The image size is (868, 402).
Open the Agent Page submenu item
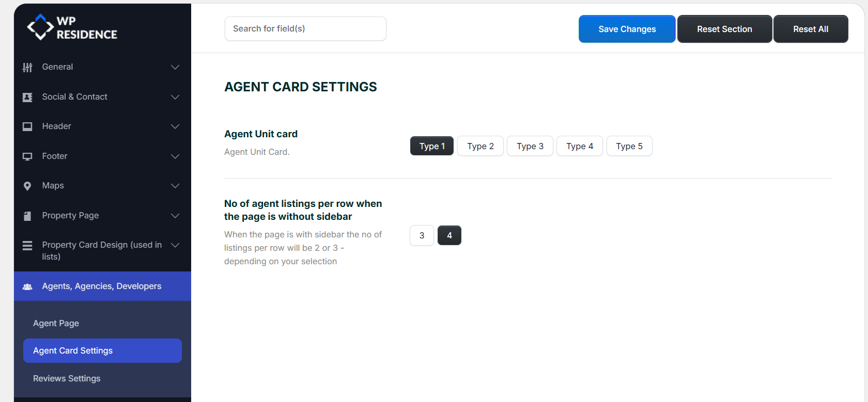point(56,323)
